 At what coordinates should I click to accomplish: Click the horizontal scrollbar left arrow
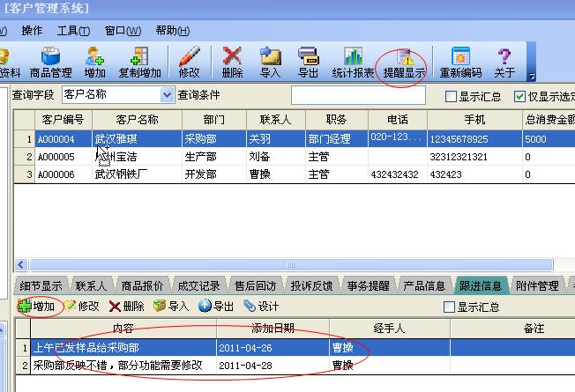[x=21, y=264]
